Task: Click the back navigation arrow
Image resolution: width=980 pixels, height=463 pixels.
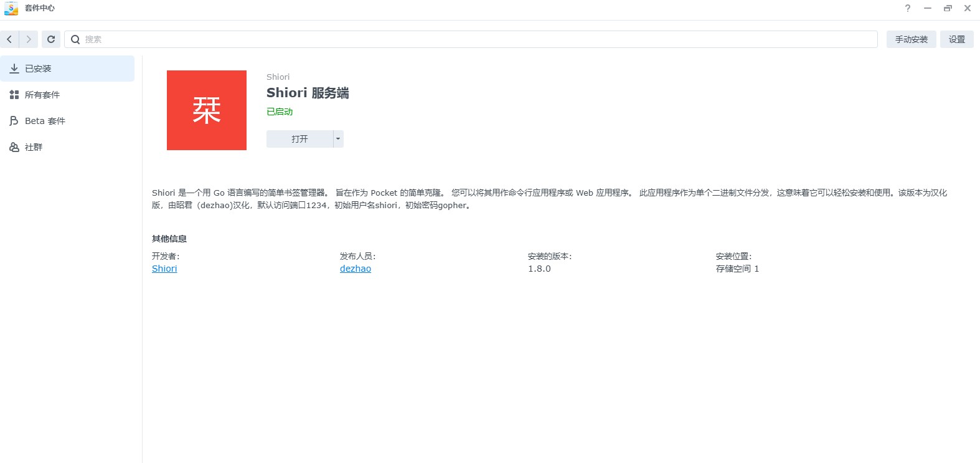Action: [x=9, y=39]
